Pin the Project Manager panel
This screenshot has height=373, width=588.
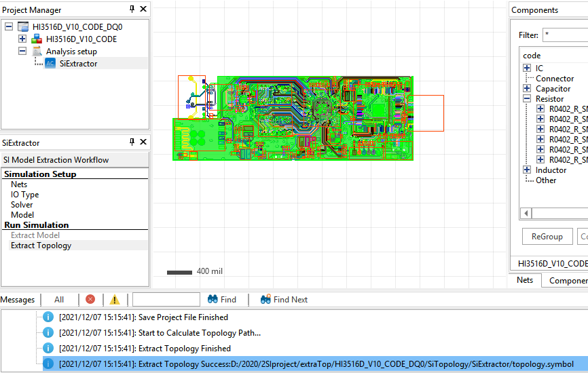(132, 9)
